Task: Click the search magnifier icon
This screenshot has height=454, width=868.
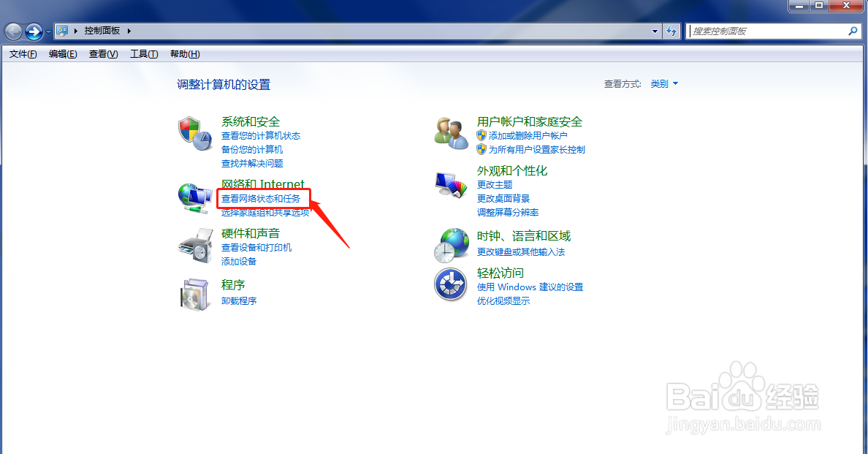Action: point(853,31)
